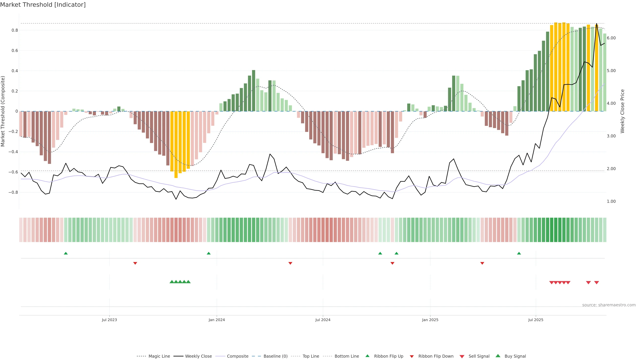Toggle the Ribbon Flip Up legend entry

(x=389, y=356)
